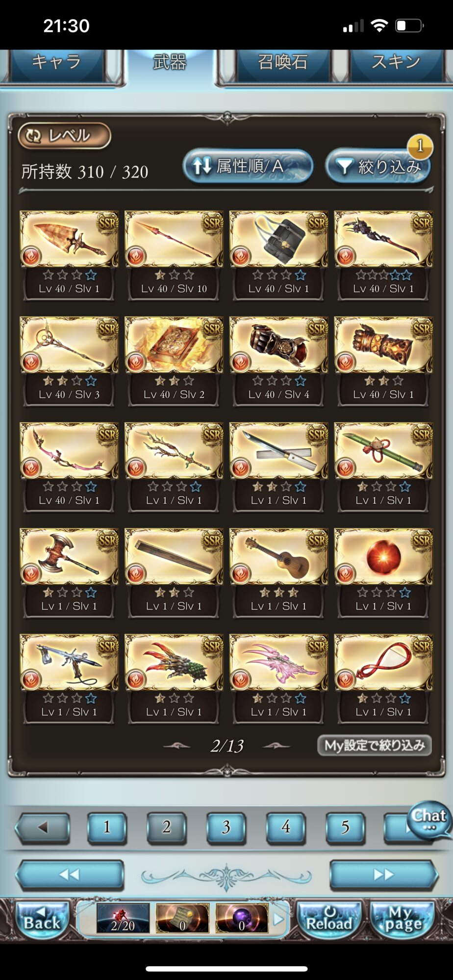Open the 絞り込み filter menu
Image resolution: width=453 pixels, height=980 pixels.
(378, 167)
